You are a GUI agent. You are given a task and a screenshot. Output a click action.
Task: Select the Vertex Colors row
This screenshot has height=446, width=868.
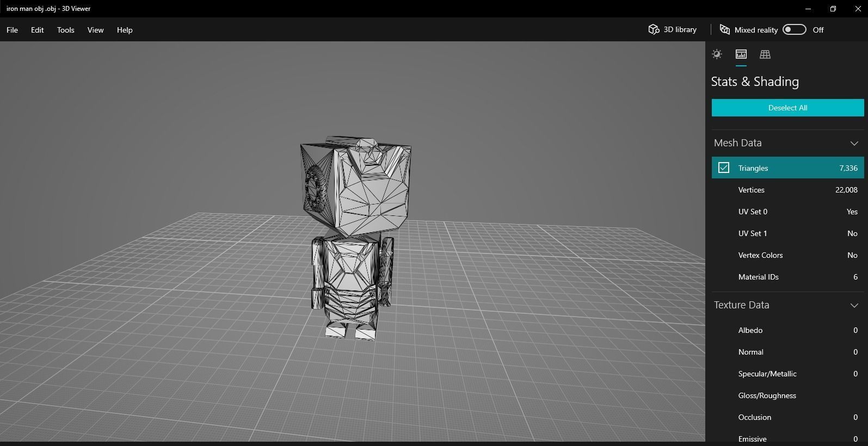click(787, 255)
